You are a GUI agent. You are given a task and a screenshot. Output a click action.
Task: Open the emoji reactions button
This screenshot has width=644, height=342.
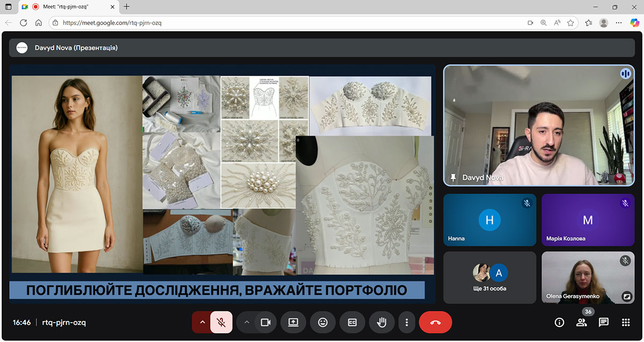click(323, 322)
